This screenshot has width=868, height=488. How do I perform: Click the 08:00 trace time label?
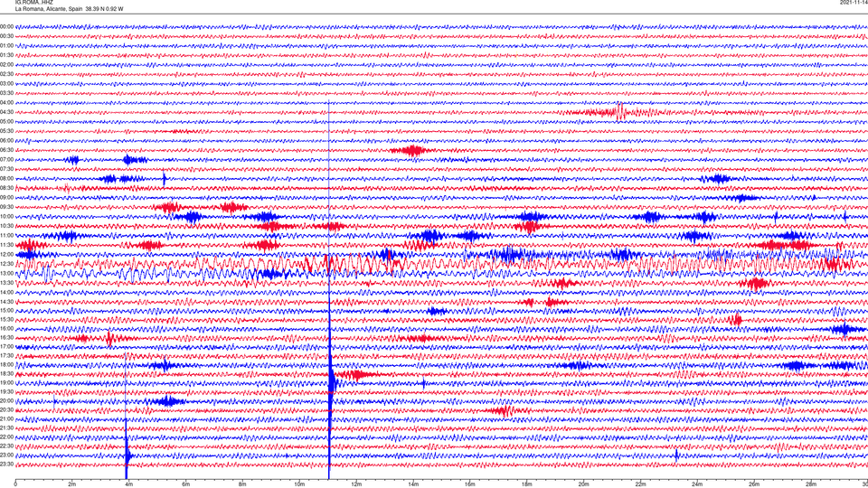pyautogui.click(x=6, y=178)
